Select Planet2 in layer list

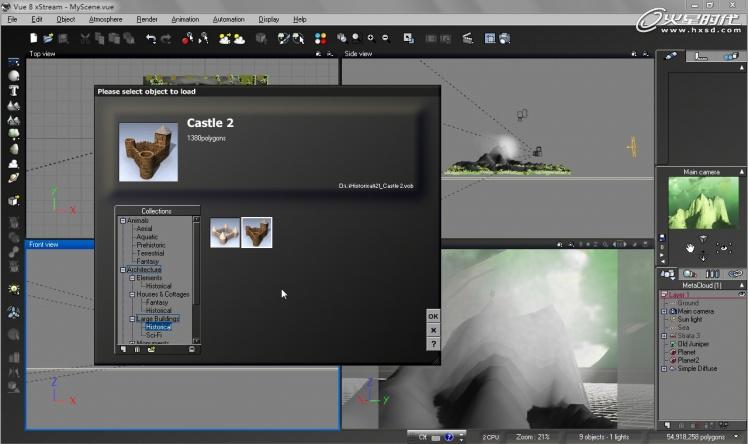[x=688, y=360]
